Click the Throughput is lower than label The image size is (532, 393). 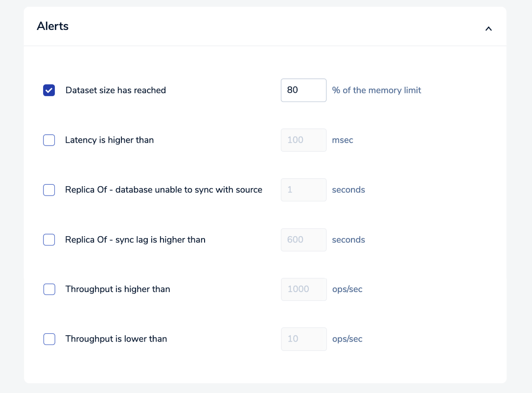pos(116,339)
